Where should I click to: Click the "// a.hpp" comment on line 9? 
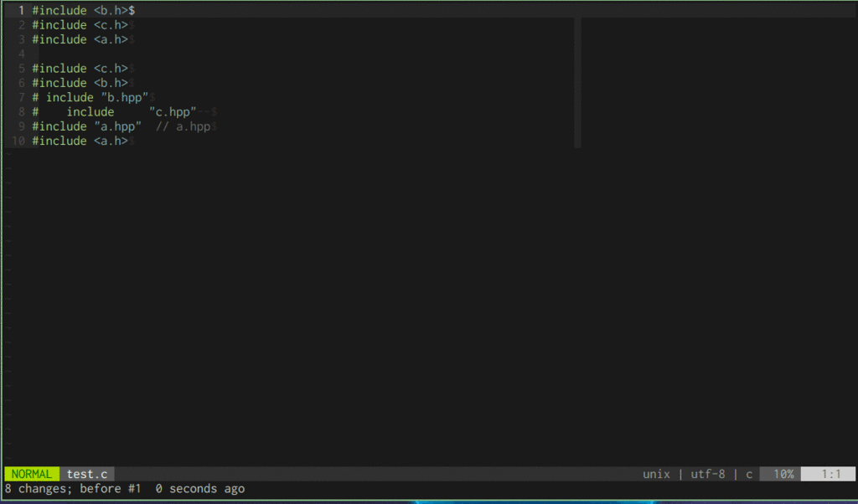pos(185,126)
